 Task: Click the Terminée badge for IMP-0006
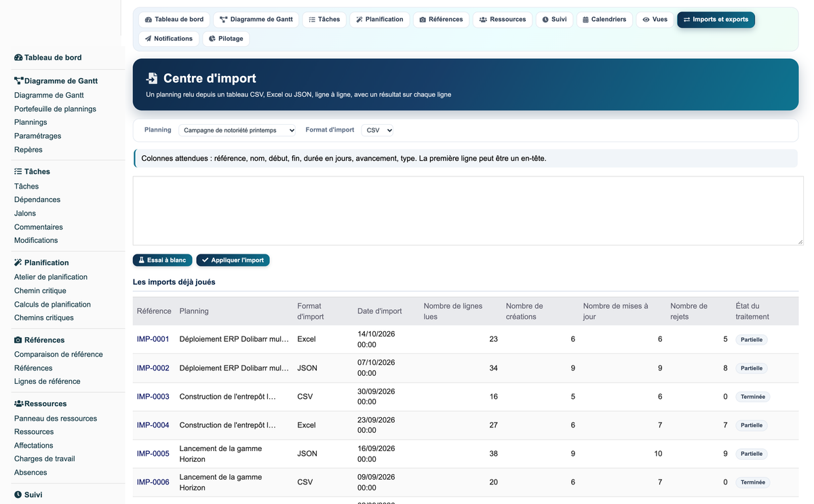pos(753,482)
